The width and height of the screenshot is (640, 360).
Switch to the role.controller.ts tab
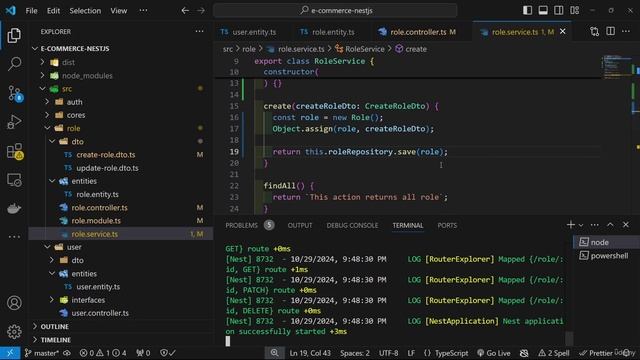coord(417,32)
